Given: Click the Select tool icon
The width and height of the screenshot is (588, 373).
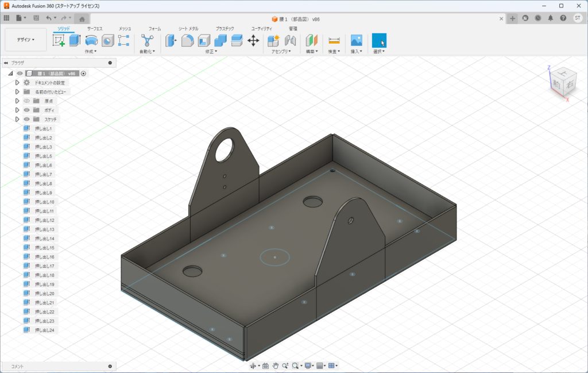Looking at the screenshot, I should [x=379, y=41].
